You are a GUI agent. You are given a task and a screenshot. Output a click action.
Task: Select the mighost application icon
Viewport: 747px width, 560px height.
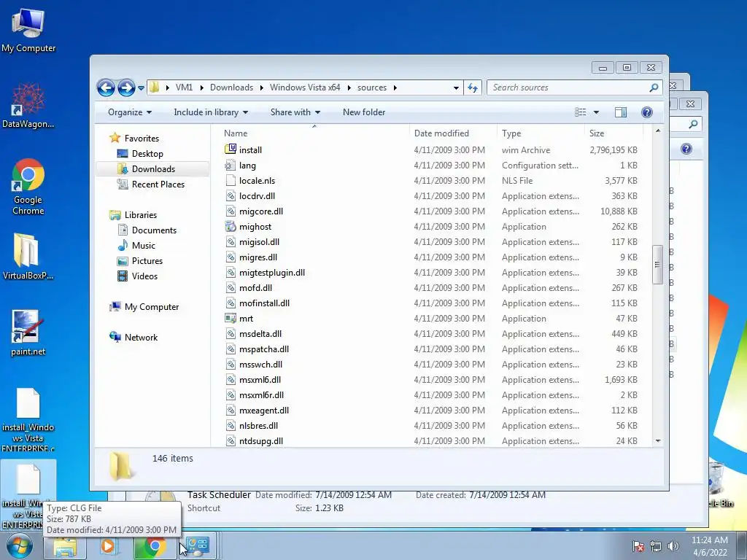click(x=231, y=226)
